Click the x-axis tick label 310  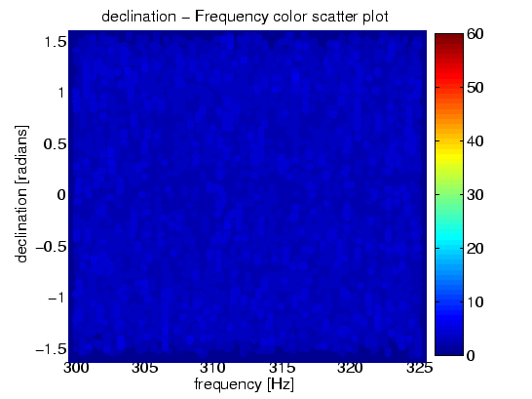212,368
